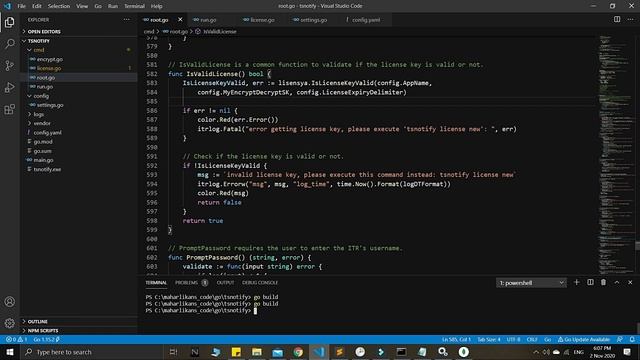Change Tab Size in status bar
The width and height of the screenshot is (640, 360).
pos(489,339)
